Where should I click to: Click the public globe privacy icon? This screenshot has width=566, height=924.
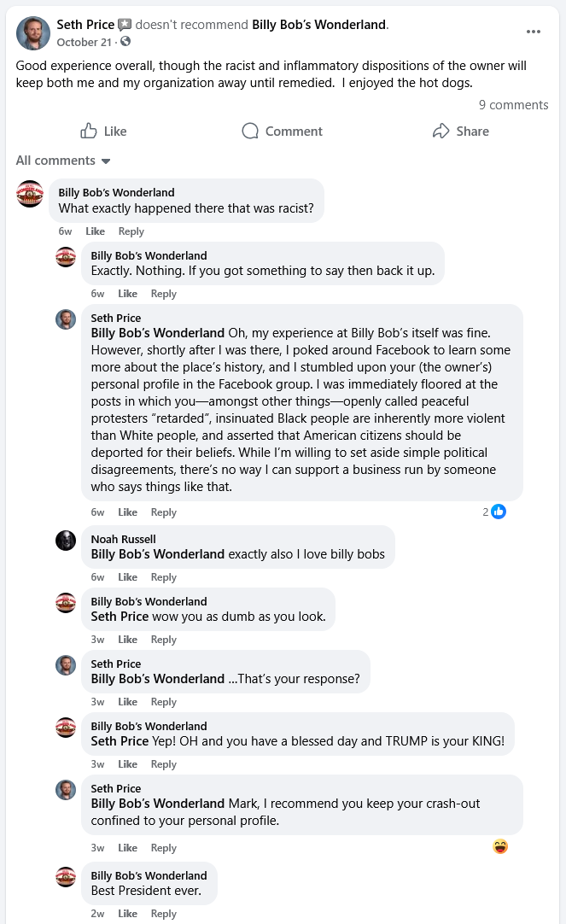(x=125, y=41)
